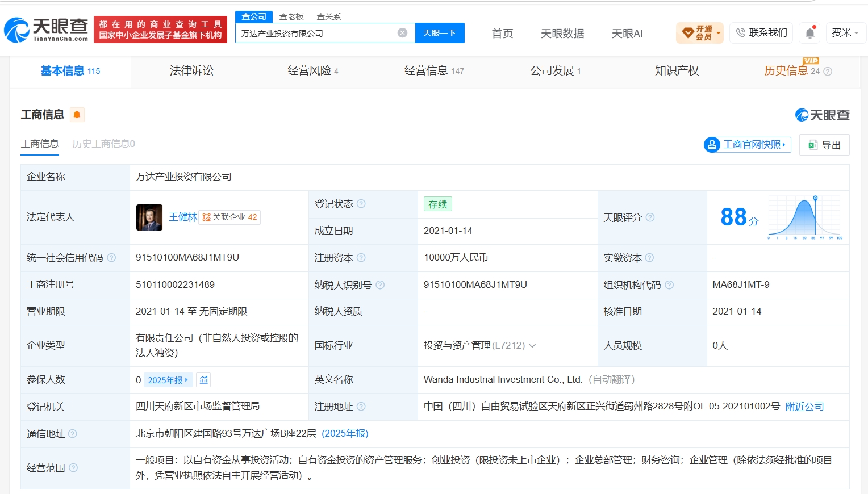The height and width of the screenshot is (494, 868).
Task: Expand the 投资与资产管理 industry chevron
Action: 532,346
